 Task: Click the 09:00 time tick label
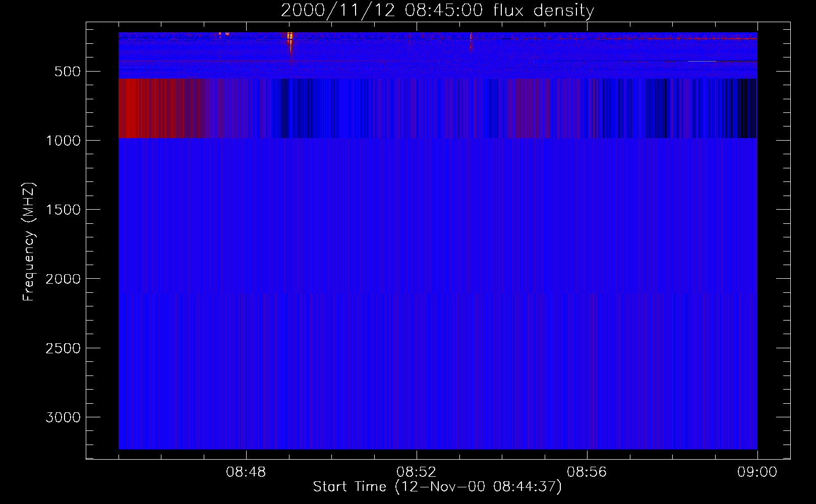757,472
